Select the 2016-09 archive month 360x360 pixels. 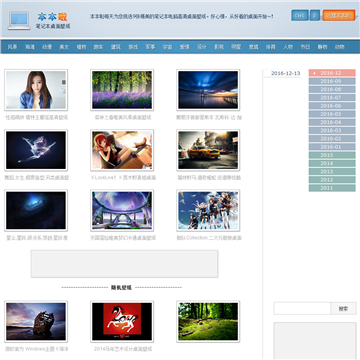coord(332,81)
